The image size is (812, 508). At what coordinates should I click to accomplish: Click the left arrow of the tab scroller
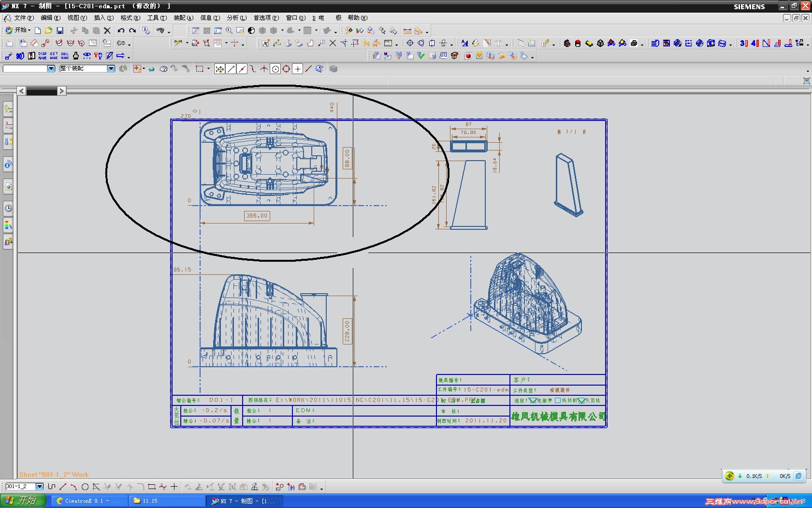pos(21,91)
